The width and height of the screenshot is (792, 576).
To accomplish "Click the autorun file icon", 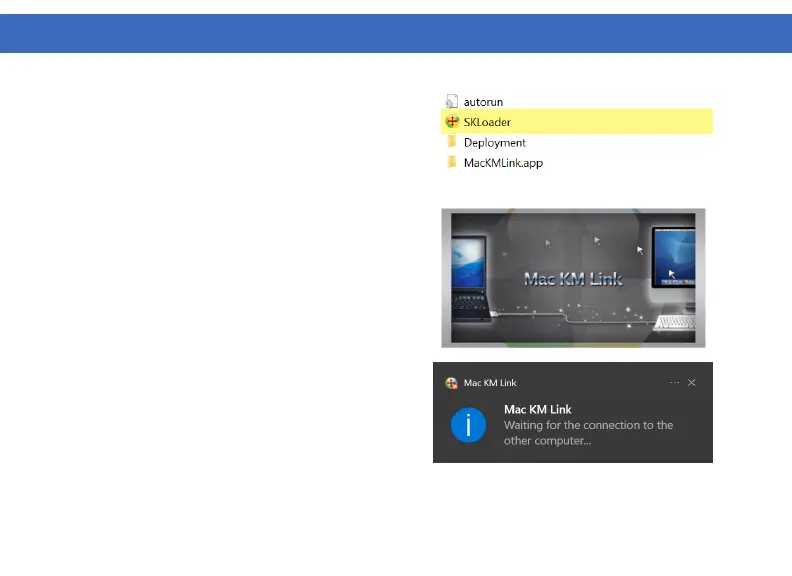I will coord(452,102).
